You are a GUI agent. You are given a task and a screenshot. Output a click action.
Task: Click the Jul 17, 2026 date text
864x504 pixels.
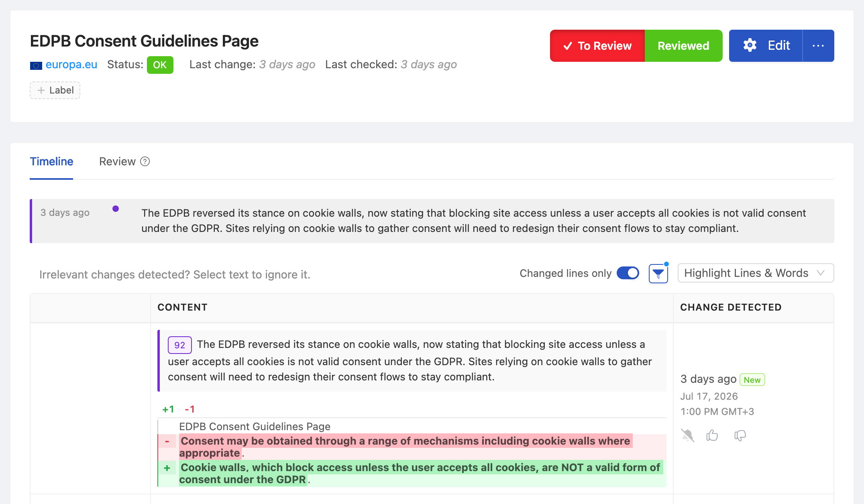pyautogui.click(x=709, y=396)
